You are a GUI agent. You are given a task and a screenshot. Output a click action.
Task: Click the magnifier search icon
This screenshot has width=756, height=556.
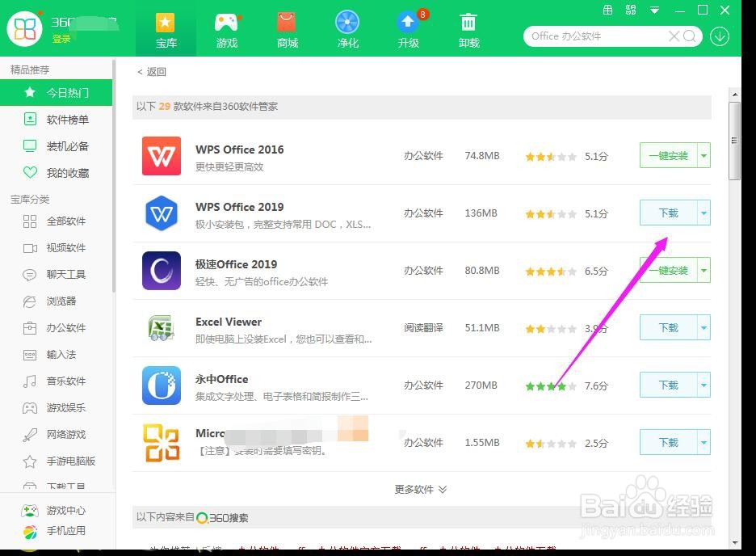[x=690, y=36]
